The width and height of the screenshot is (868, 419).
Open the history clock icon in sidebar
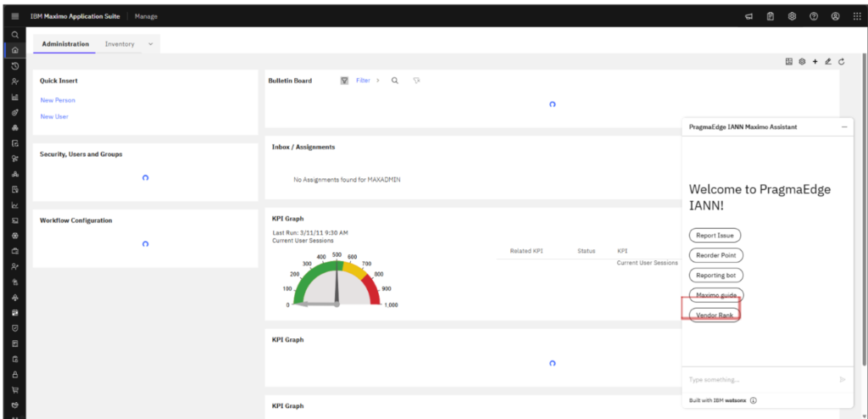[15, 66]
